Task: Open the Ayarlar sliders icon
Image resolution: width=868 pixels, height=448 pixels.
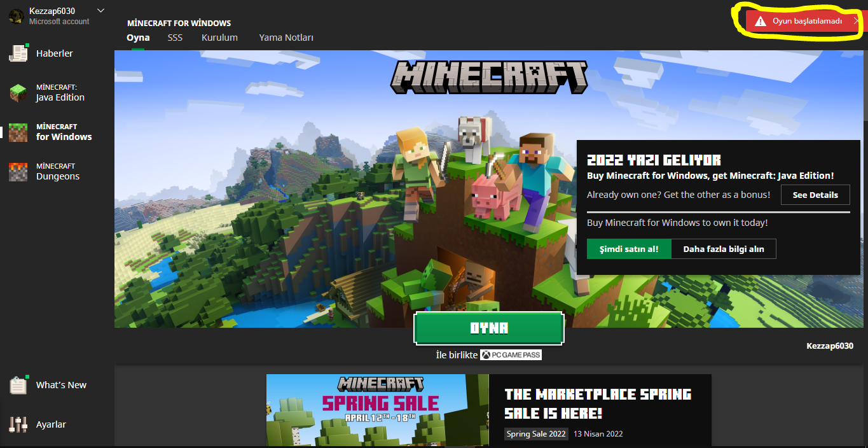Action: (x=18, y=424)
